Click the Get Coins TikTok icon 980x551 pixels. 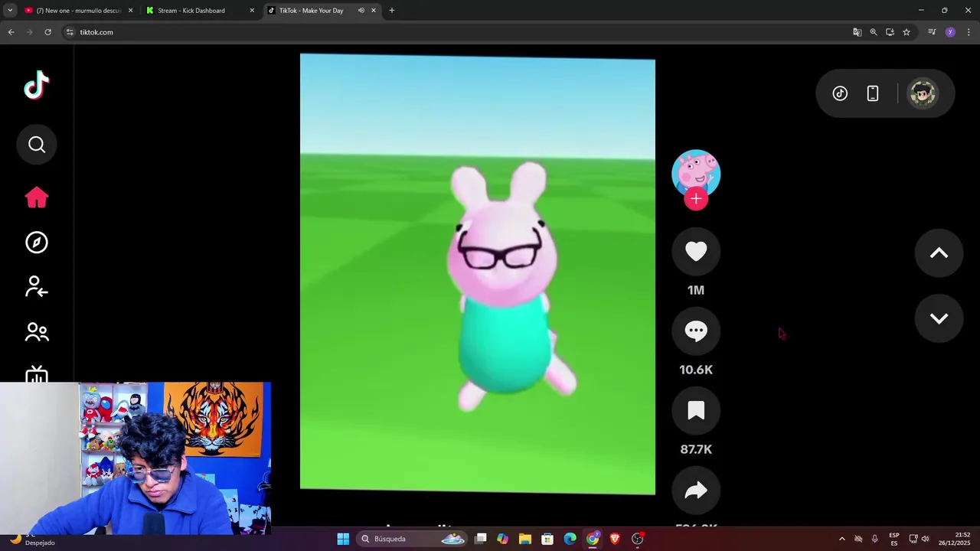[x=840, y=93]
